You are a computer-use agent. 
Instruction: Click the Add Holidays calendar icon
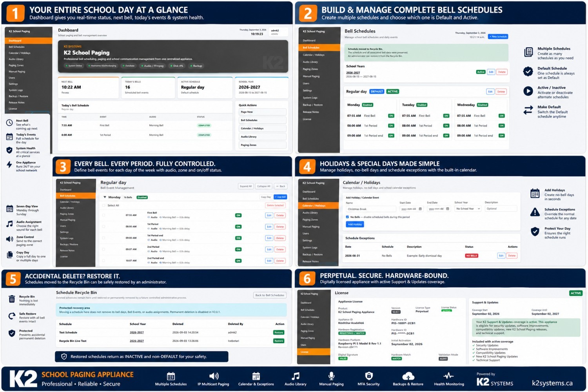(535, 193)
